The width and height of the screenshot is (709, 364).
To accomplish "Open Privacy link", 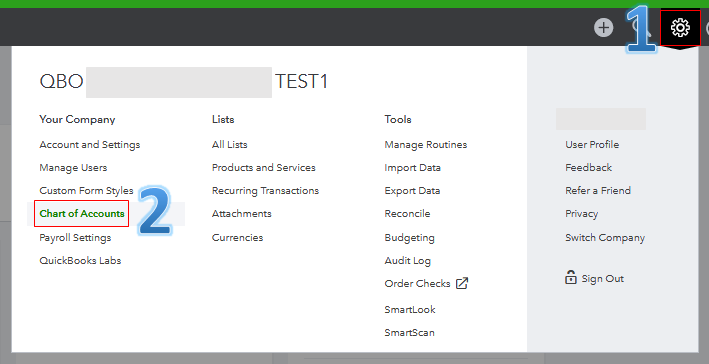I will click(581, 214).
